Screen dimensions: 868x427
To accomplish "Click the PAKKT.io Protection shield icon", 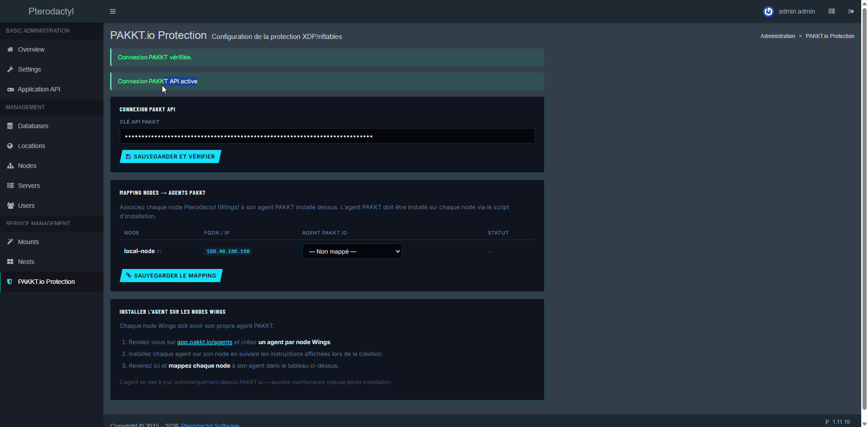I will click(x=10, y=282).
